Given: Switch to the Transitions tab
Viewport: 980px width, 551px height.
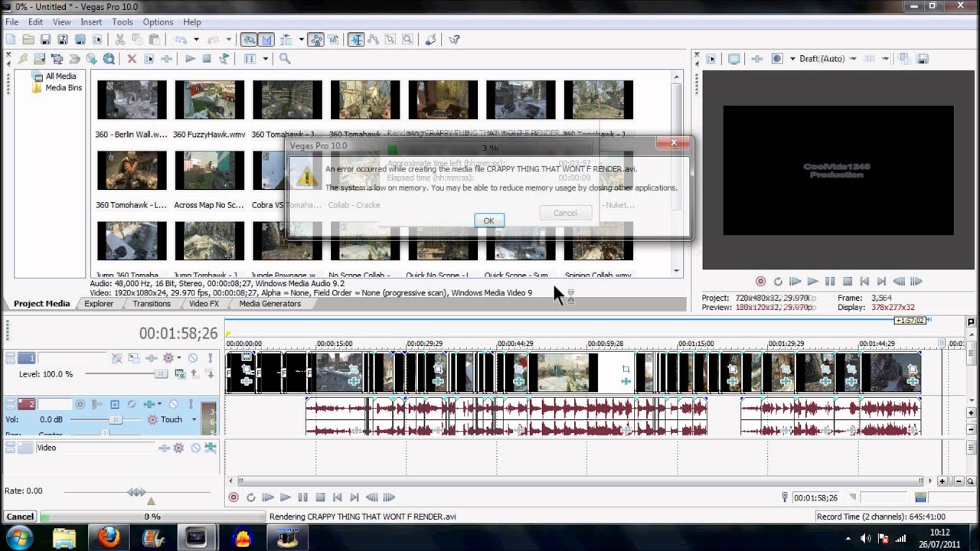Looking at the screenshot, I should click(152, 304).
